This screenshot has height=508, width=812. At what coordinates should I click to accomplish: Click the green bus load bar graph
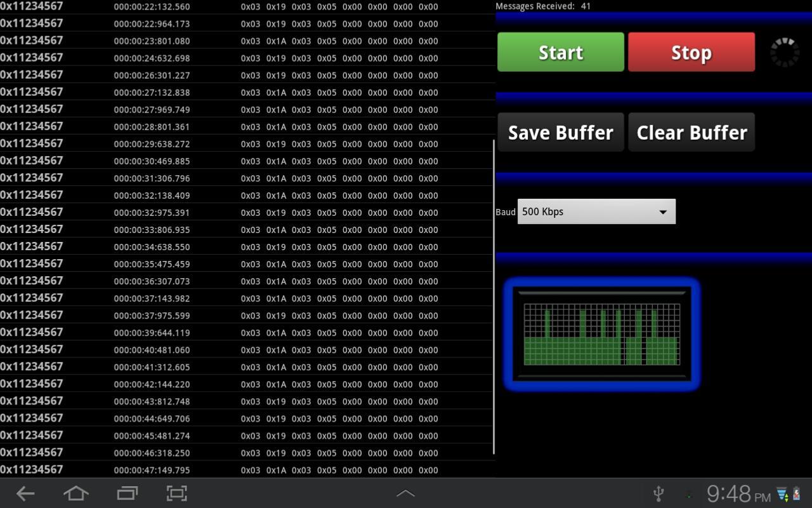coord(601,333)
